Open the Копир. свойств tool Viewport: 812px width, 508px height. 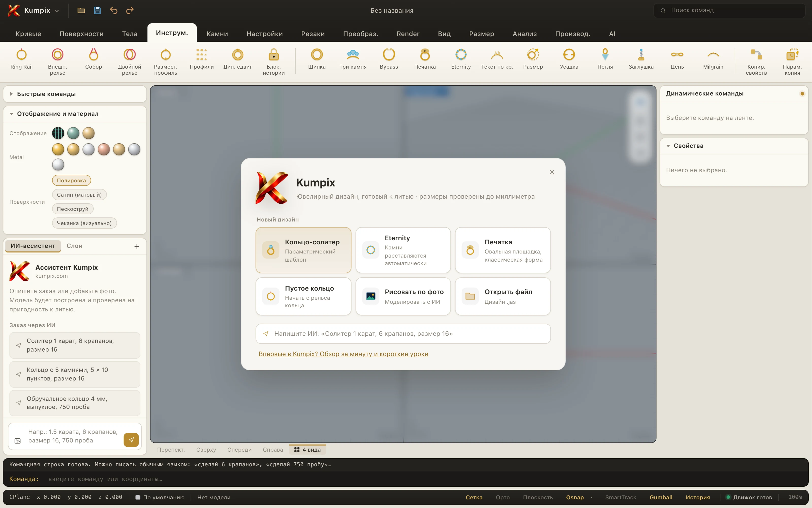[x=756, y=61]
